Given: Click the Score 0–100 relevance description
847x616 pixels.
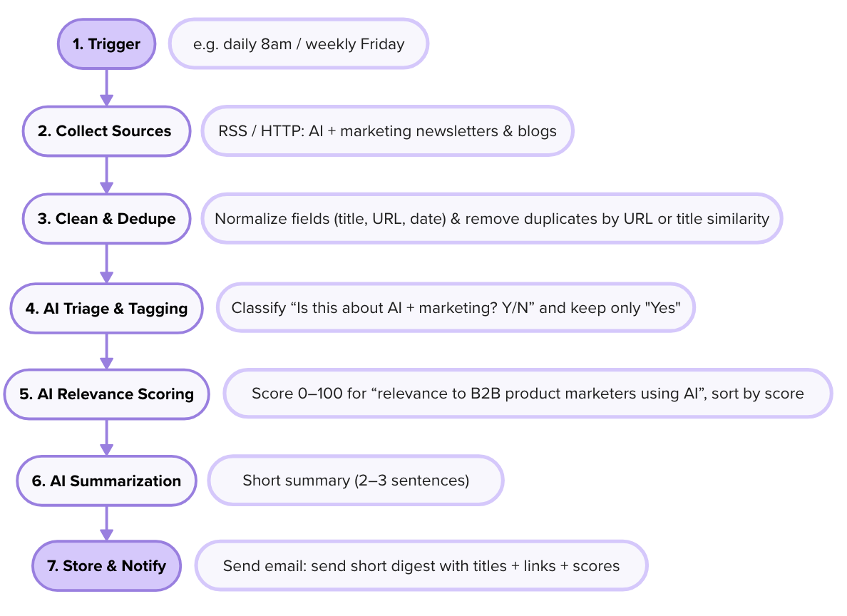Looking at the screenshot, I should (x=528, y=394).
